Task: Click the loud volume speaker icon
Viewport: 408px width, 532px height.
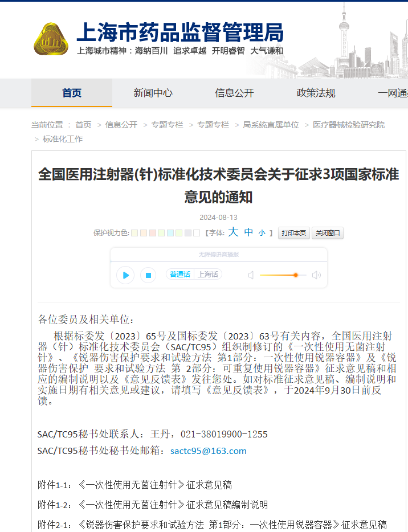Action: (x=316, y=275)
